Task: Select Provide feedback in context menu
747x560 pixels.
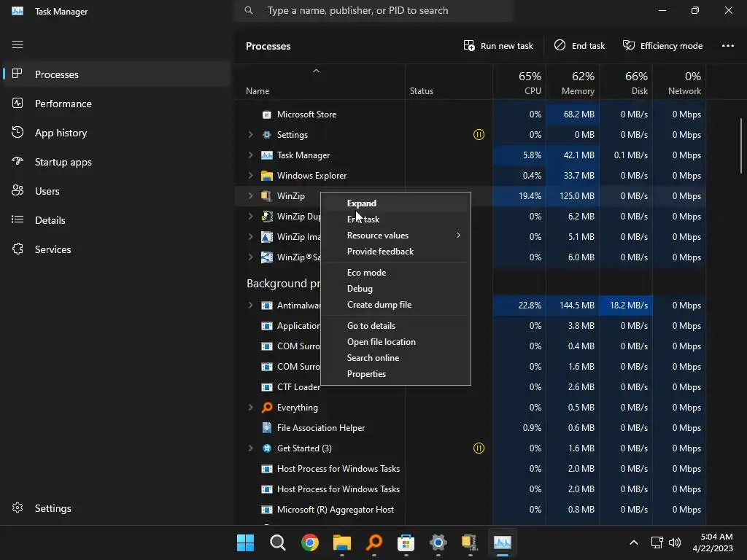Action: [395, 252]
